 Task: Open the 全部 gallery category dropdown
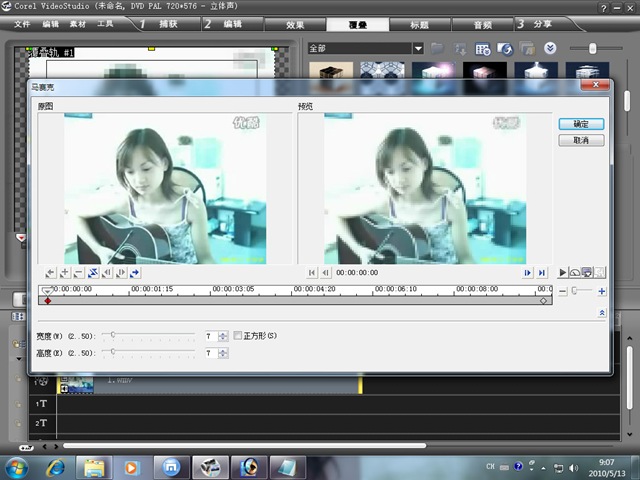pyautogui.click(x=419, y=48)
